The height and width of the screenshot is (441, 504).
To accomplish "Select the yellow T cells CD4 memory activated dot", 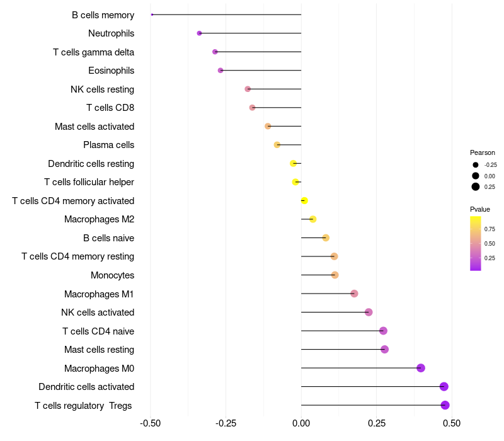I will pyautogui.click(x=304, y=200).
